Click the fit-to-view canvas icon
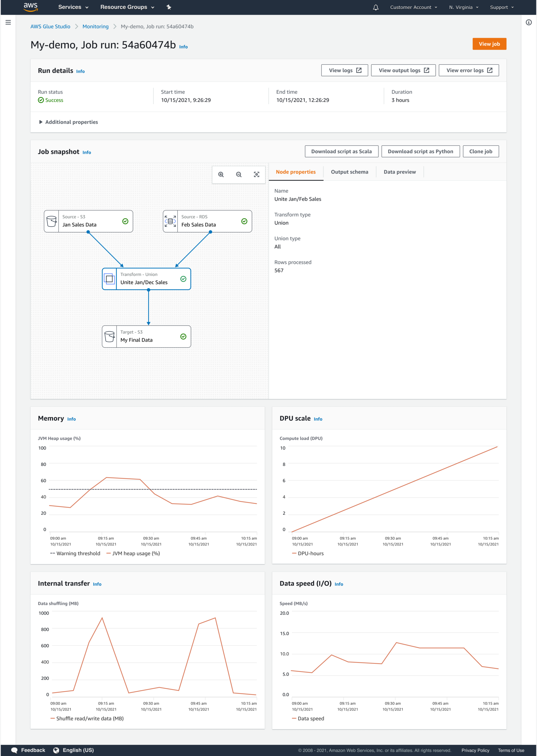Viewport: 537px width, 756px height. [256, 175]
